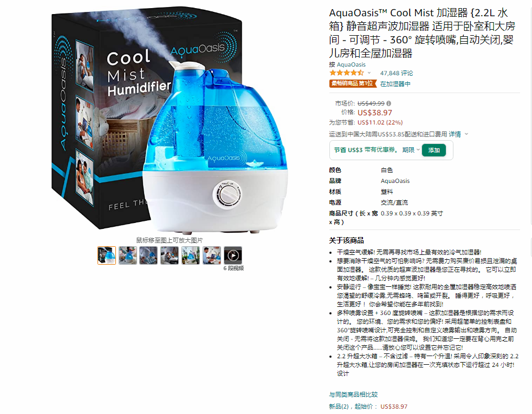
Task: Open the 在加湿器中 category link
Action: pyautogui.click(x=395, y=84)
